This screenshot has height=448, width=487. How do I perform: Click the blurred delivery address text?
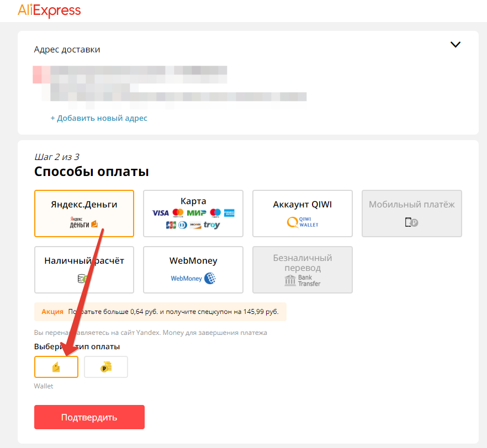point(170,84)
